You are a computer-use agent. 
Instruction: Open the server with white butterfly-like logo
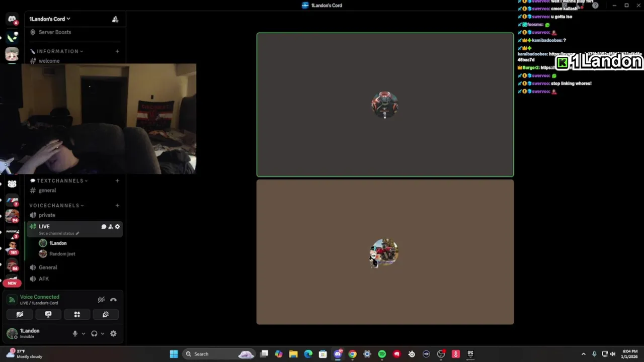click(12, 184)
